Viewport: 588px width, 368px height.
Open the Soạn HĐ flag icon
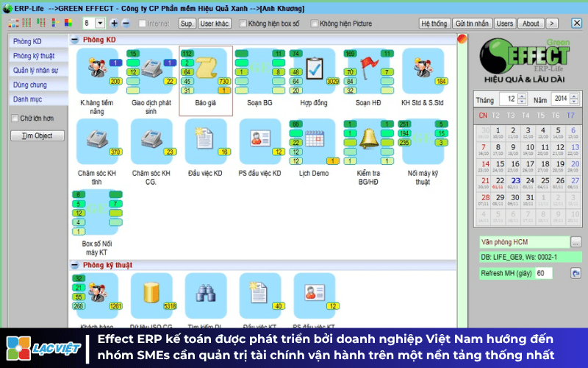368,70
